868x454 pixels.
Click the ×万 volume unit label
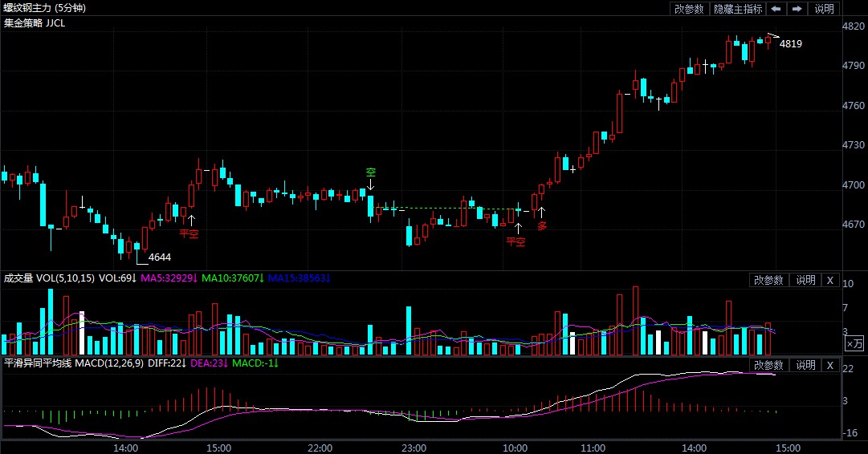(x=854, y=343)
